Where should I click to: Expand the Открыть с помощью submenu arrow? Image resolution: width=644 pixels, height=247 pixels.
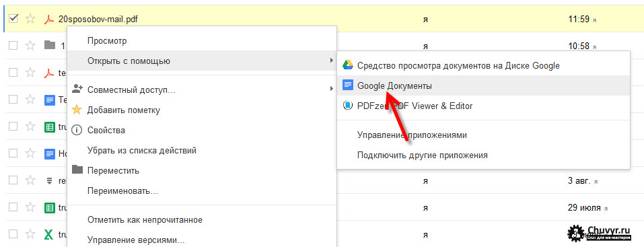[x=331, y=61]
